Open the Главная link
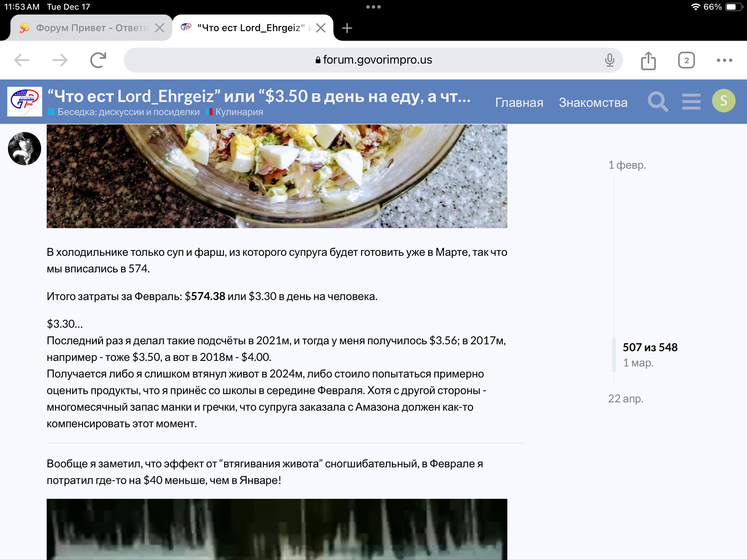 [519, 102]
